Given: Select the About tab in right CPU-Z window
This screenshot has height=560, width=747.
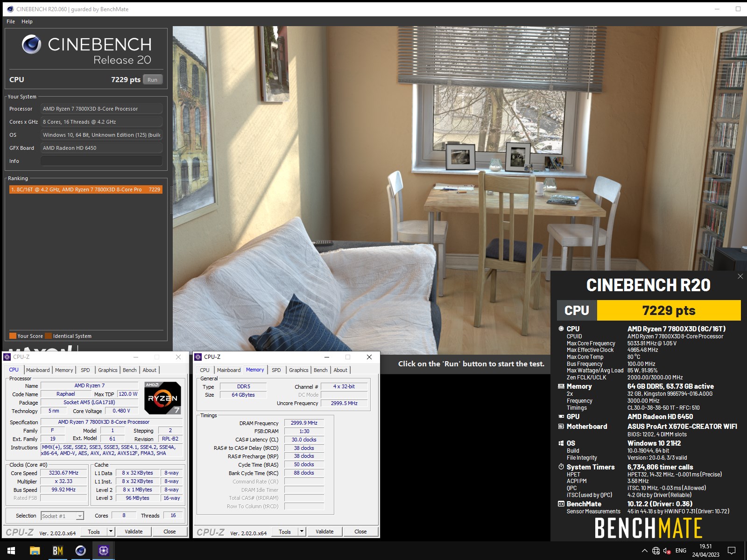Looking at the screenshot, I should [340, 370].
